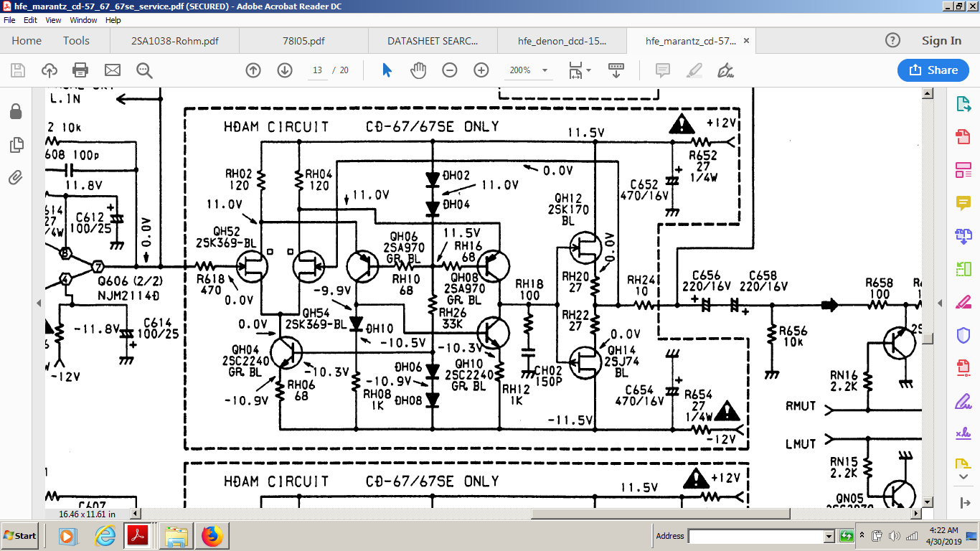Open the page fit options icon
Screen dimensions: 980x551
pyautogui.click(x=580, y=70)
